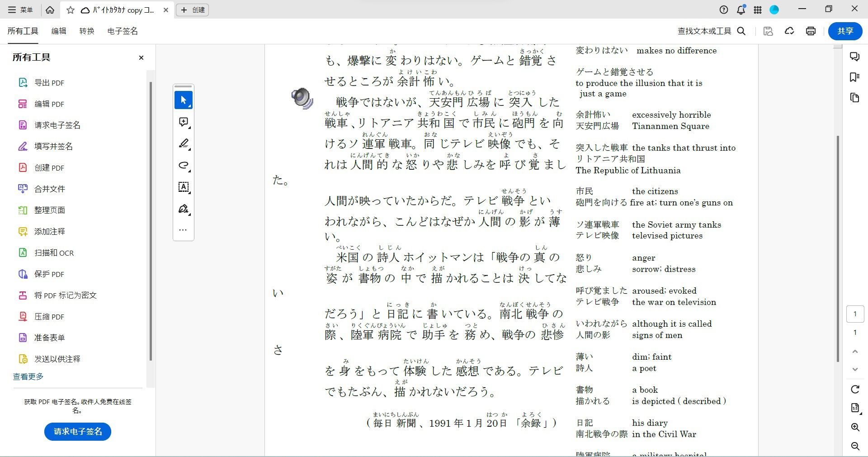Select the highlight pencil tool
The width and height of the screenshot is (868, 457).
point(183,144)
